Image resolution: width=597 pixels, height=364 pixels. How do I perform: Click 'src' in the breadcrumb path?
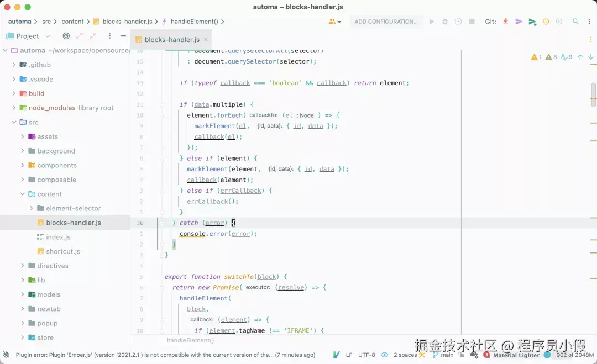click(x=46, y=22)
